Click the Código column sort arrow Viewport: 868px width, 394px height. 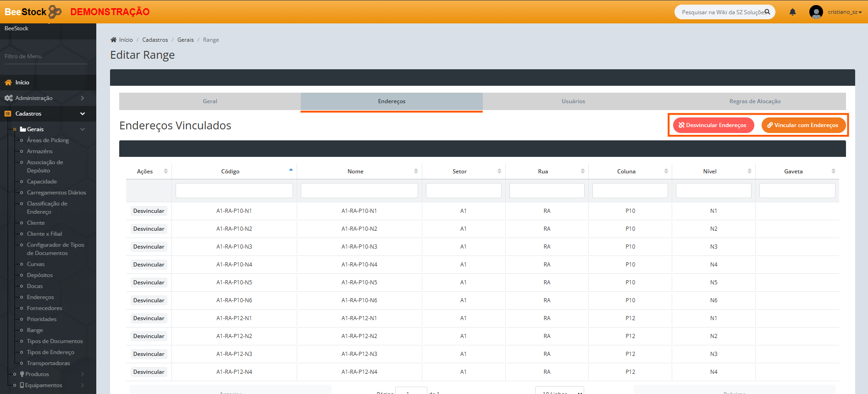(x=291, y=170)
